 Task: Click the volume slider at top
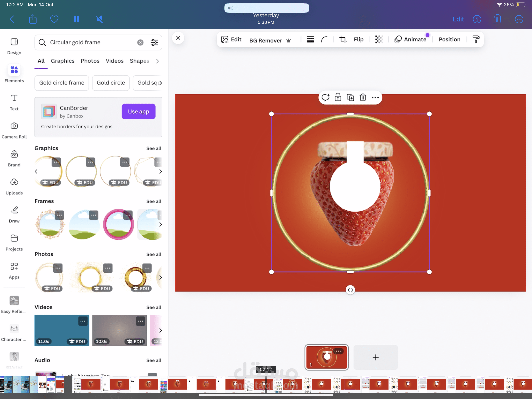(266, 8)
